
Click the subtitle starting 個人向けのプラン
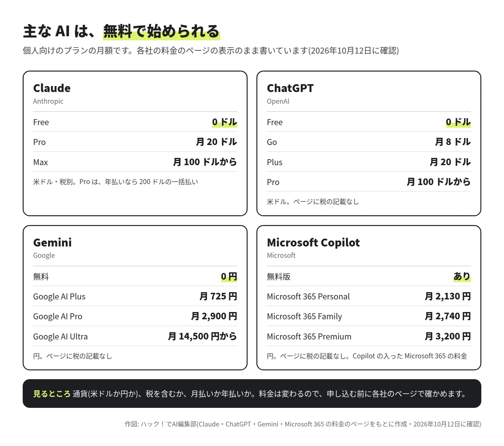point(211,50)
